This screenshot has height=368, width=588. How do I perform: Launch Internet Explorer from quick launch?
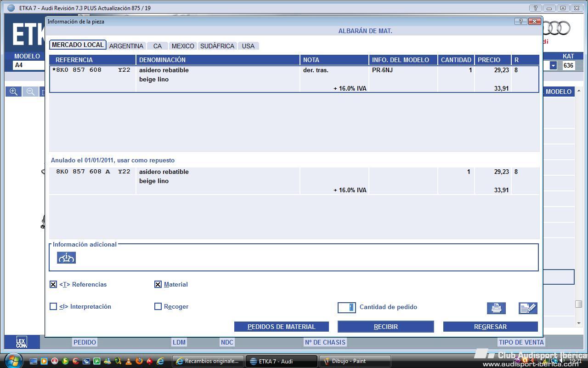pos(160,361)
